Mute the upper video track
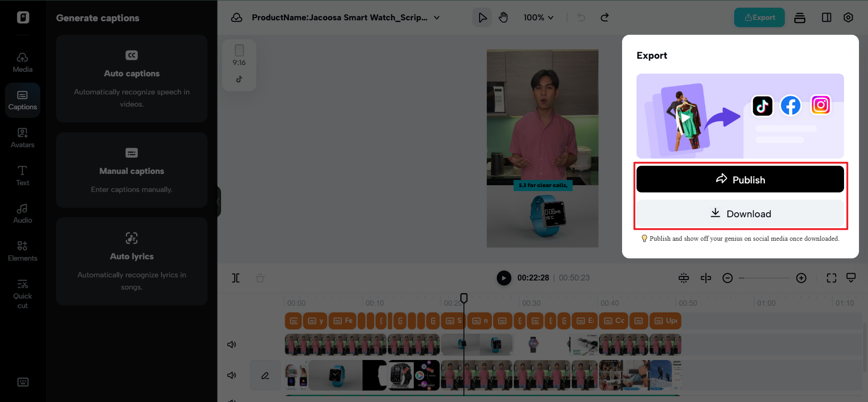 (x=231, y=345)
